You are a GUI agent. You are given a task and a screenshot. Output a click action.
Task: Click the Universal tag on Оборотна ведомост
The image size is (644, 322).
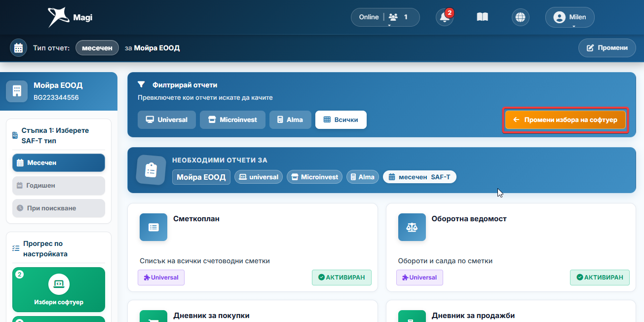[x=419, y=278]
